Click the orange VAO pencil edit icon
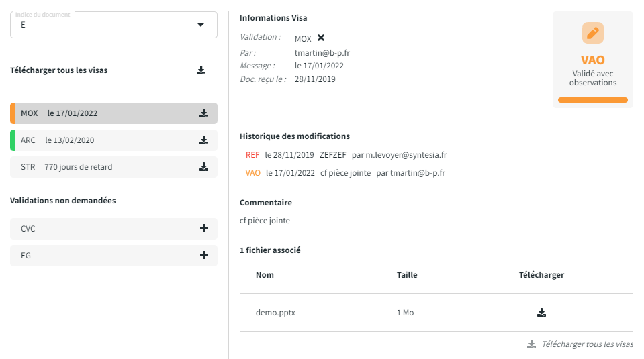 [592, 33]
